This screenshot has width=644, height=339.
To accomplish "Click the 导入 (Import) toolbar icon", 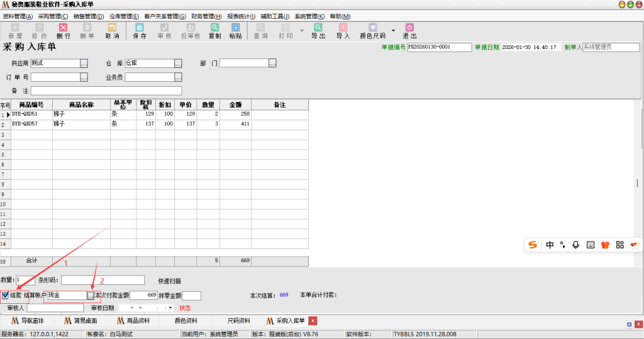I will click(x=343, y=31).
